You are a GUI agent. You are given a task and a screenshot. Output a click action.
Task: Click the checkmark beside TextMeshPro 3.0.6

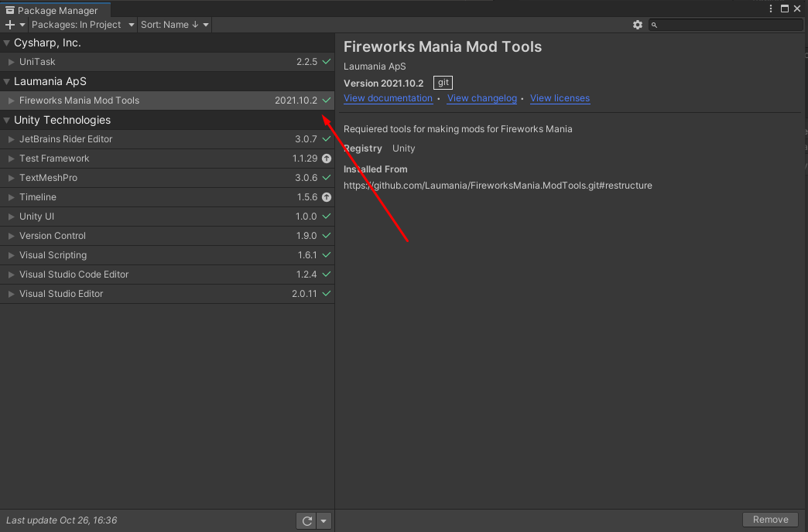coord(327,178)
